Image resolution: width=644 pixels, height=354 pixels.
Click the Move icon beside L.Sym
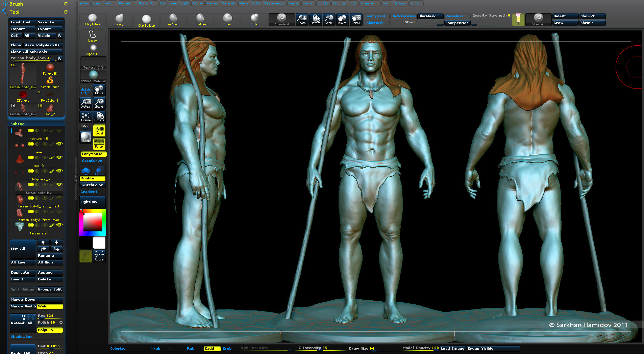point(99,90)
